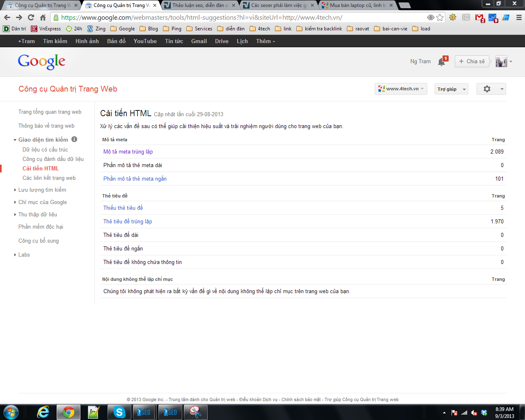Open Snipping Tool in taskbar
This screenshot has width=525, height=420.
195,412
